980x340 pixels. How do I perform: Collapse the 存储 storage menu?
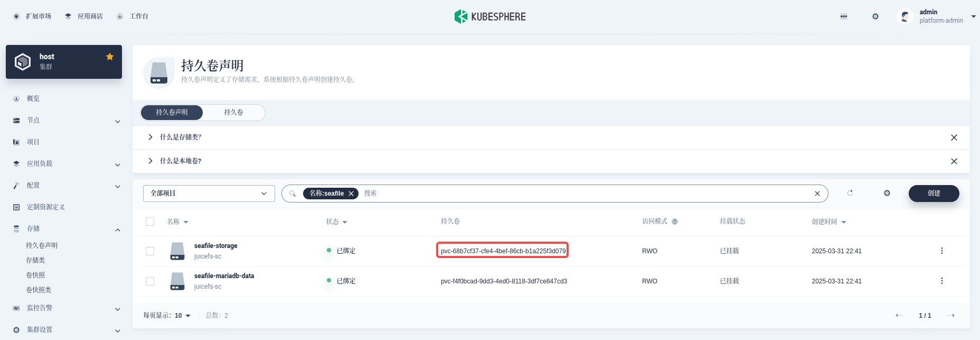118,229
